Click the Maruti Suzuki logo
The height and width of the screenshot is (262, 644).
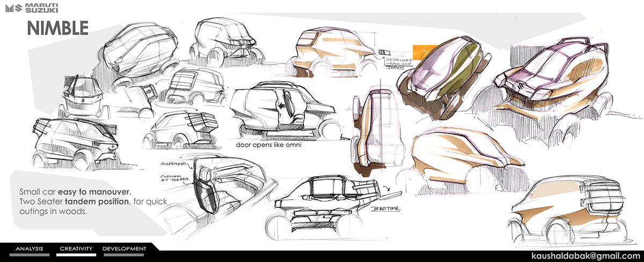pos(31,8)
